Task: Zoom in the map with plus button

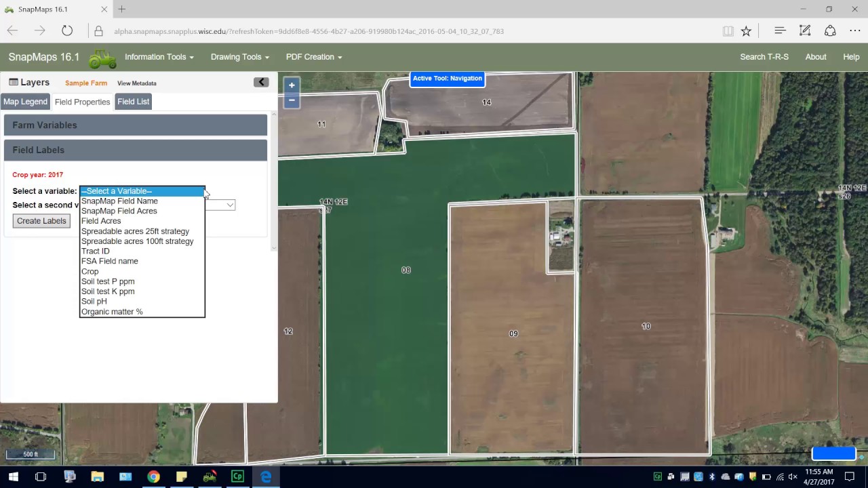Action: click(292, 85)
